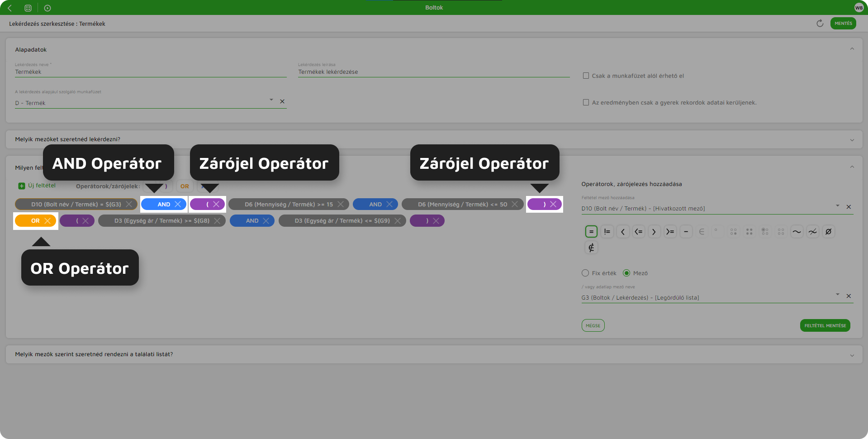Open the 'D - Termék' workbook dropdown
Screen dimensions: 868x439
coord(271,100)
